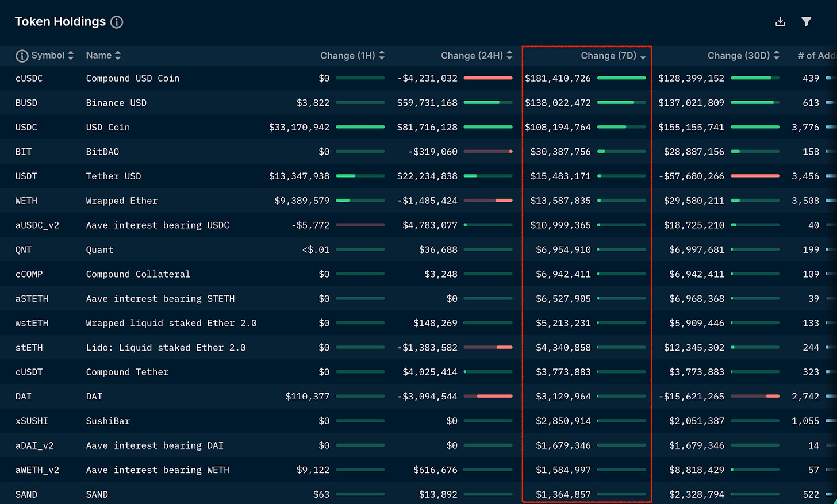Screen dimensions: 837x504
Task: Click the -$15,621,265 30D value
Action: [x=691, y=397]
